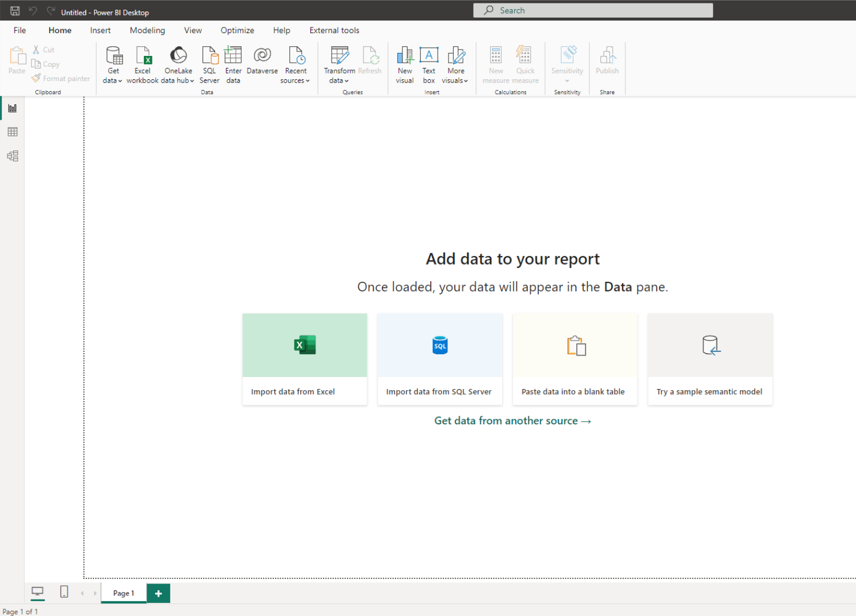Create a Quick measure

tap(525, 64)
